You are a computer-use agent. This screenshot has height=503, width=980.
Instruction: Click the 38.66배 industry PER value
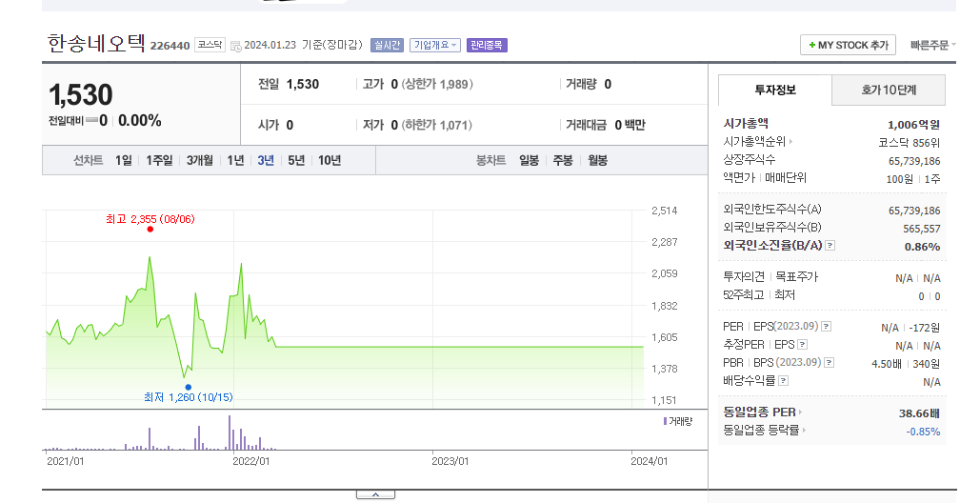[919, 413]
